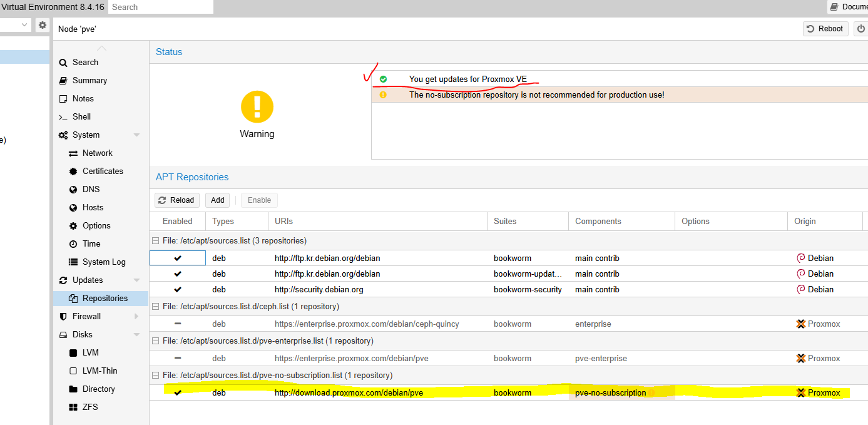Click the side menu scroll-up arrow
Image resolution: width=868 pixels, height=425 pixels.
[x=101, y=48]
